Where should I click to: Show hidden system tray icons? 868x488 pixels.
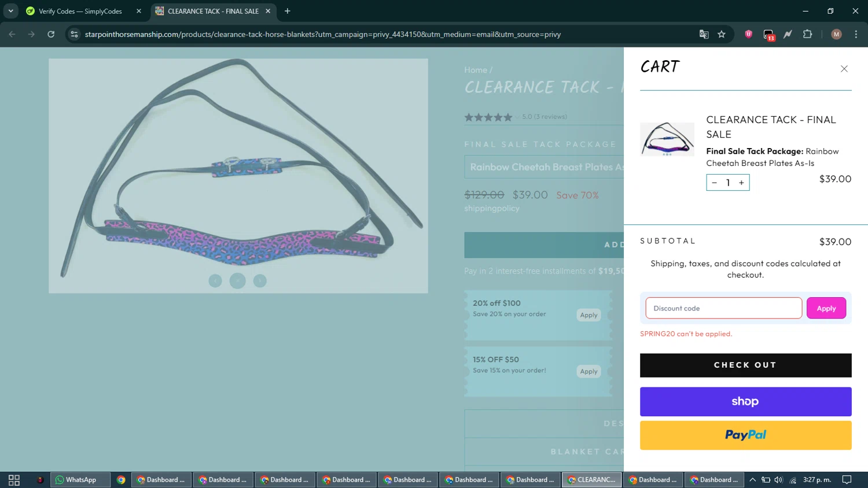pos(752,480)
